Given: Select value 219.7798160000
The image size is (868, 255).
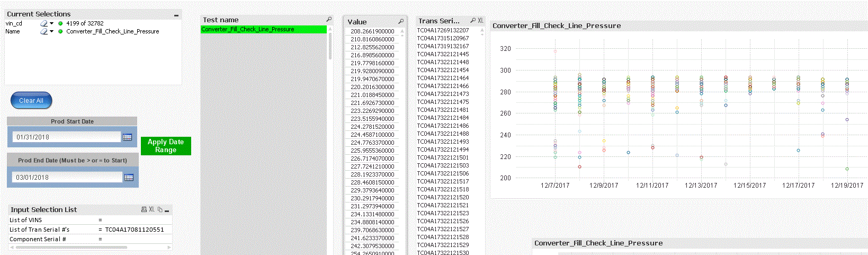Looking at the screenshot, I should click(x=372, y=63).
